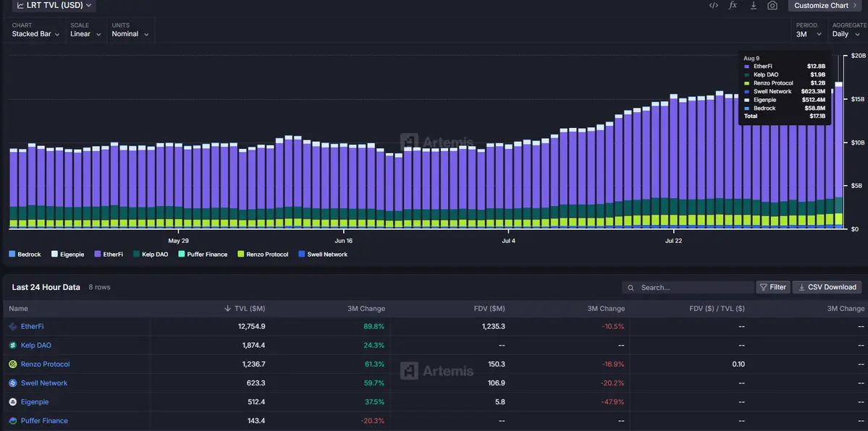Click the search magnifier icon
Screen dimensions: 868x431
631,288
